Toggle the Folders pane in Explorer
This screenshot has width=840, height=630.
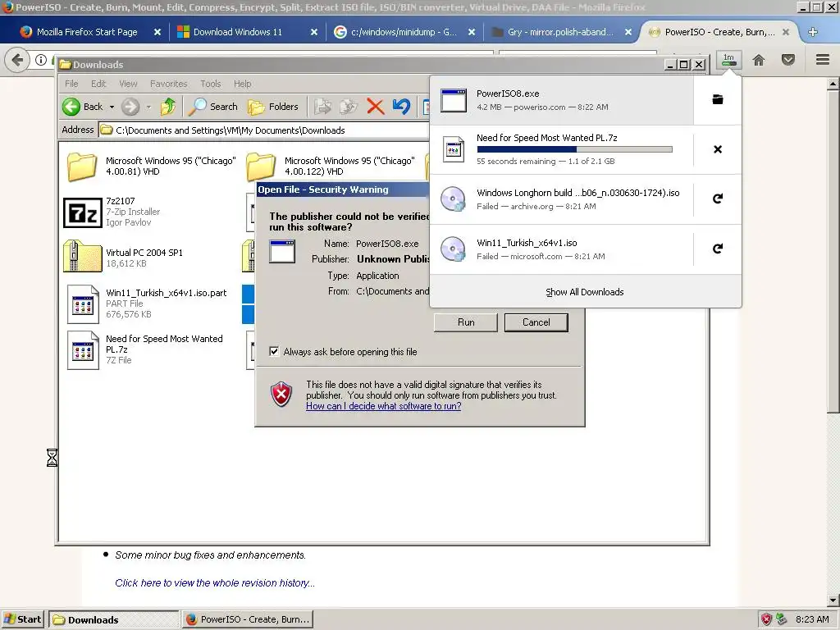pos(273,107)
